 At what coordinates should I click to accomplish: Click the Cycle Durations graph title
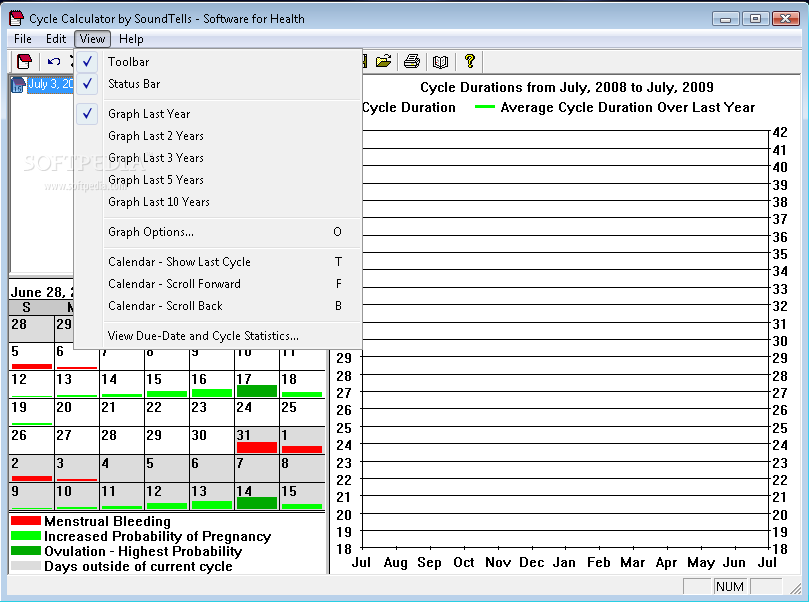click(x=567, y=87)
